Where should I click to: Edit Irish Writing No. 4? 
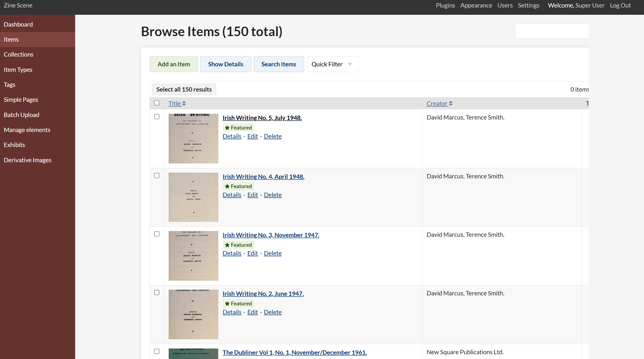tap(253, 195)
